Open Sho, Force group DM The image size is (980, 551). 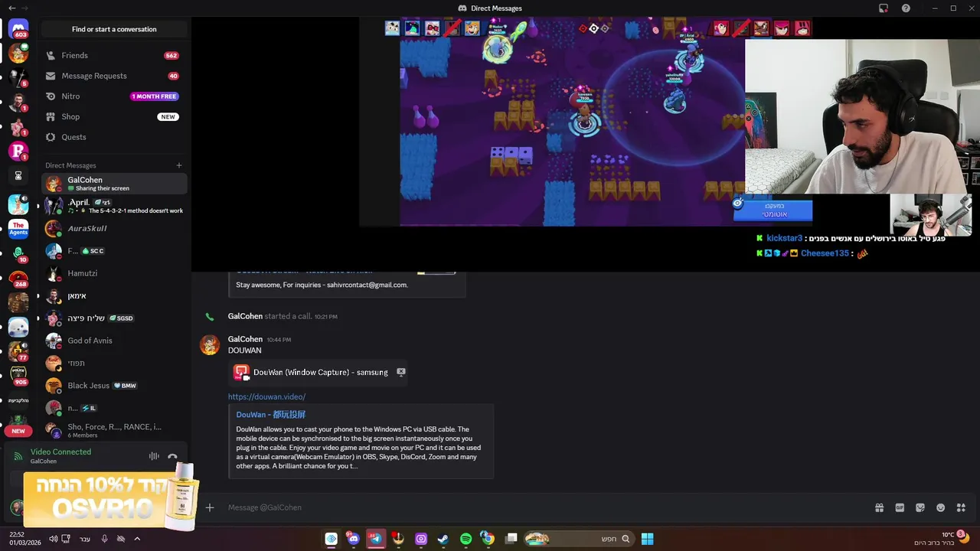pos(113,430)
